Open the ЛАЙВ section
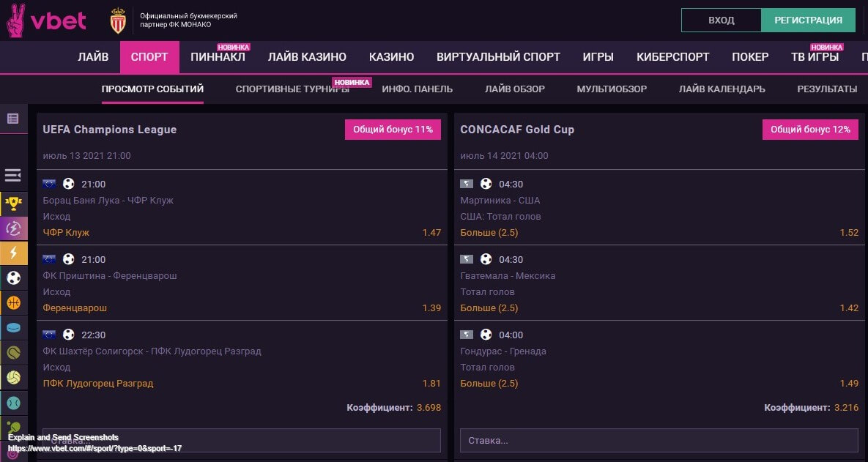 pos(93,57)
